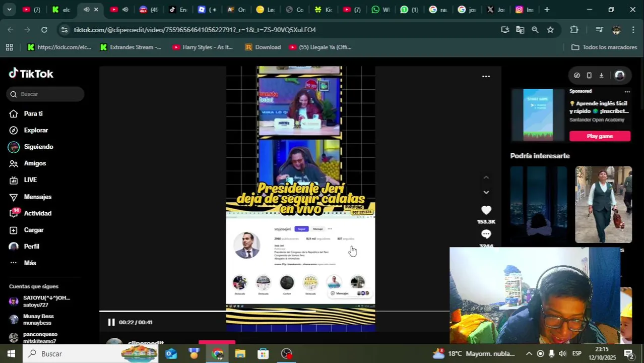The width and height of the screenshot is (644, 363).
Task: View site information icon in address bar
Action: click(x=64, y=30)
